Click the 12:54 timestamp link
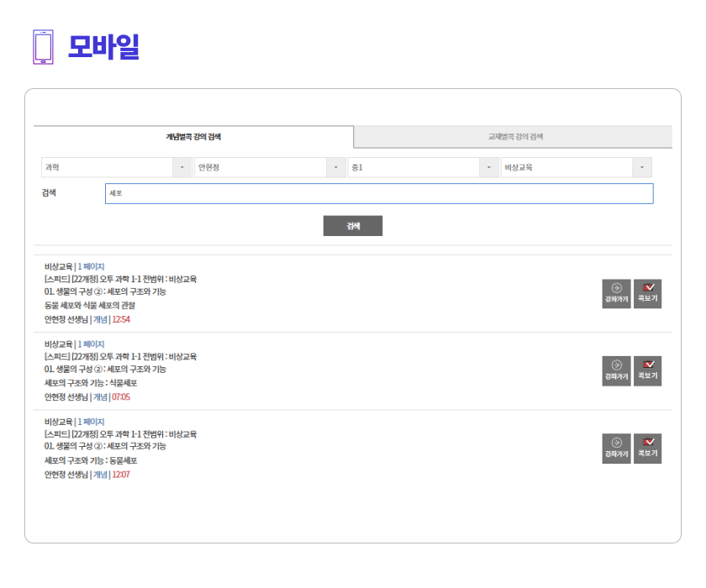 (121, 319)
